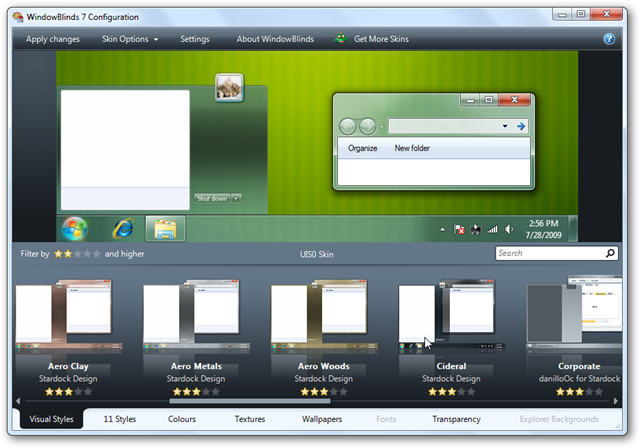
Task: Set filter rating to first star
Action: point(58,254)
